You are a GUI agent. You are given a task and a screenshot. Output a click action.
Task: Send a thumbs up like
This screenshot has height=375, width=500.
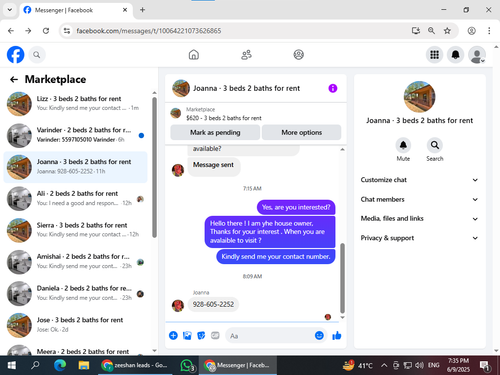[x=337, y=335]
